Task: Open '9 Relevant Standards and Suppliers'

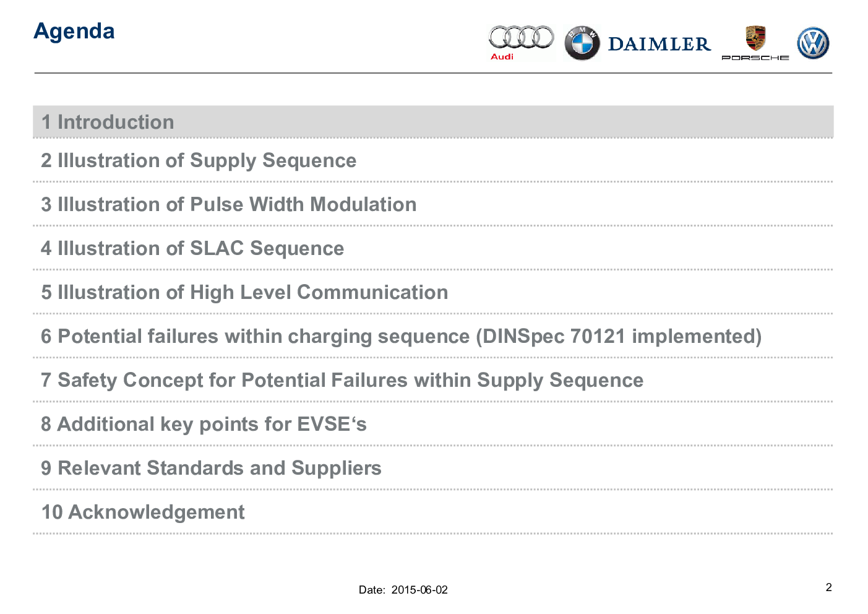Action: pos(211,468)
